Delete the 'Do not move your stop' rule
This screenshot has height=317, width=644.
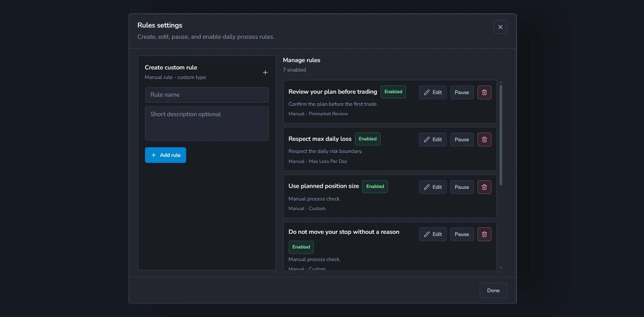click(484, 234)
